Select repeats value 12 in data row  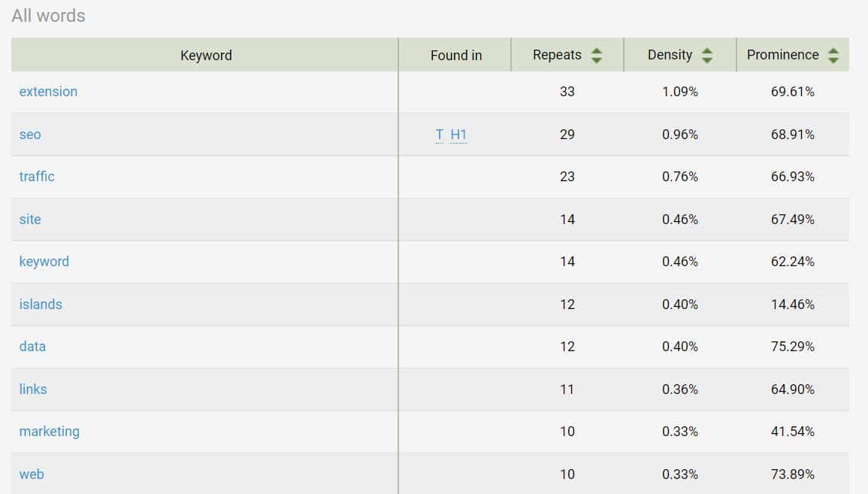(x=567, y=347)
